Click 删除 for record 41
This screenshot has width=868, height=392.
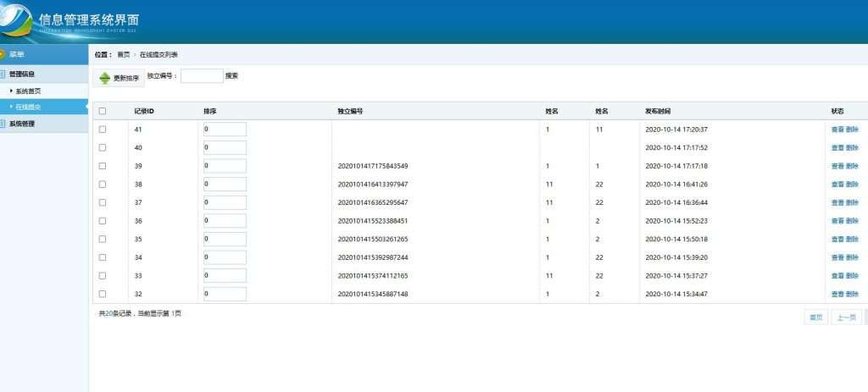(x=852, y=130)
